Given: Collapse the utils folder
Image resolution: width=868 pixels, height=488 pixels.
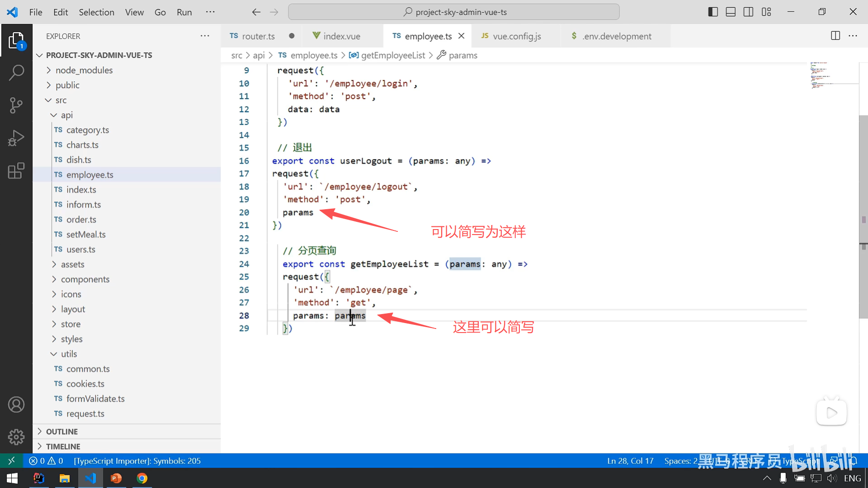Looking at the screenshot, I should 69,354.
